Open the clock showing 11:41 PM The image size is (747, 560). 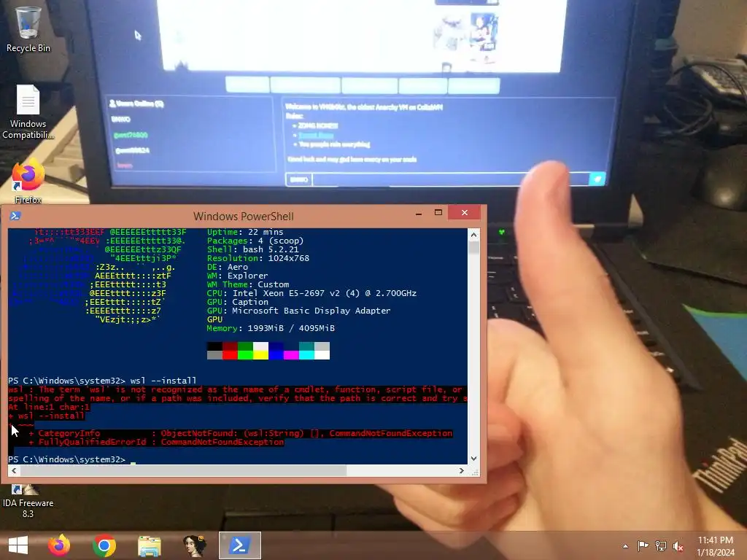tap(716, 540)
